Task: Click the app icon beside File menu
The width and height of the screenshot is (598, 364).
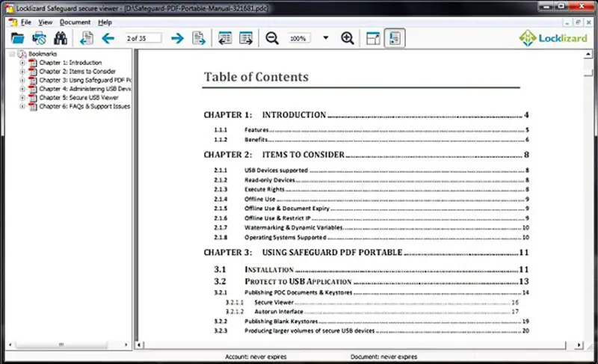Action: [13, 22]
